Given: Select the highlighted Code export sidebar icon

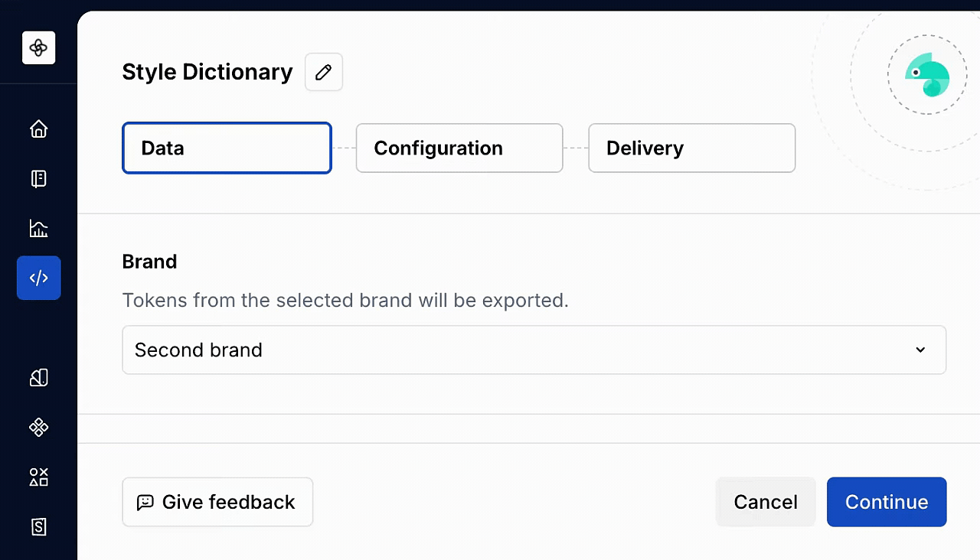Looking at the screenshot, I should (38, 278).
